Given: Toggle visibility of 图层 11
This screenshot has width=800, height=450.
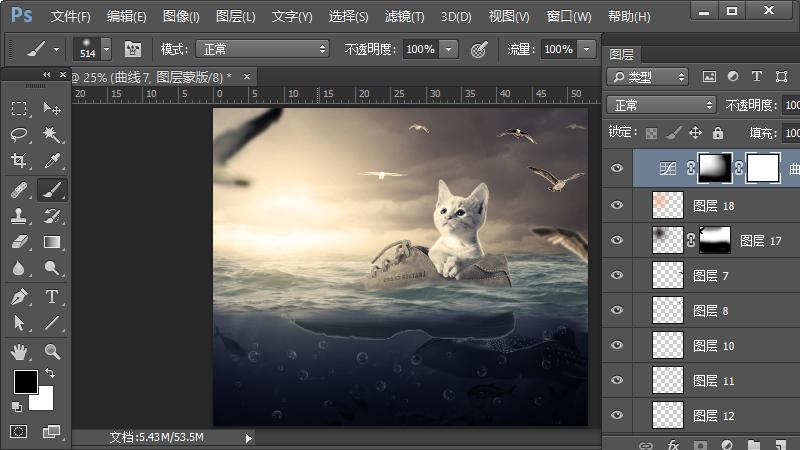Looking at the screenshot, I should 617,380.
